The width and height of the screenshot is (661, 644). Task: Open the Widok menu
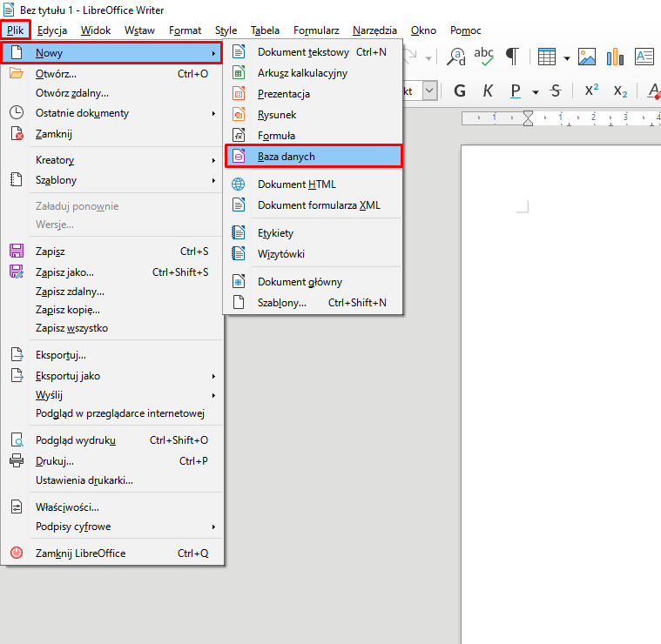[x=96, y=30]
